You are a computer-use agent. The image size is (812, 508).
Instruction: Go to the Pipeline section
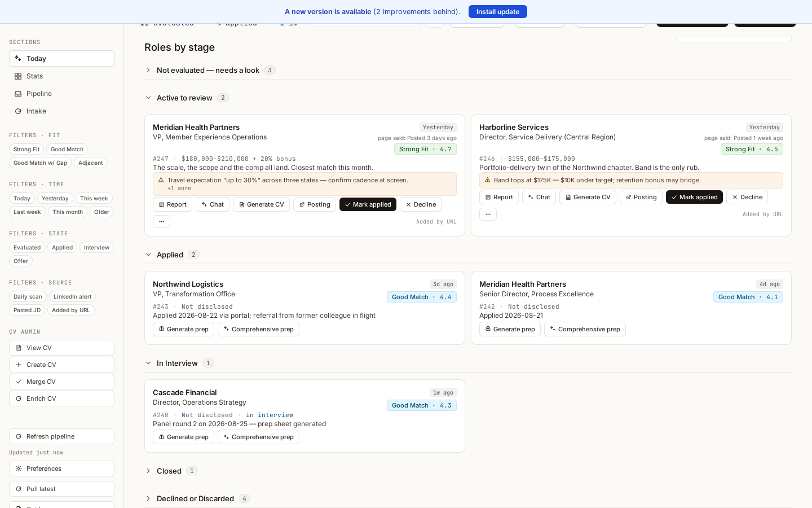pyautogui.click(x=61, y=94)
